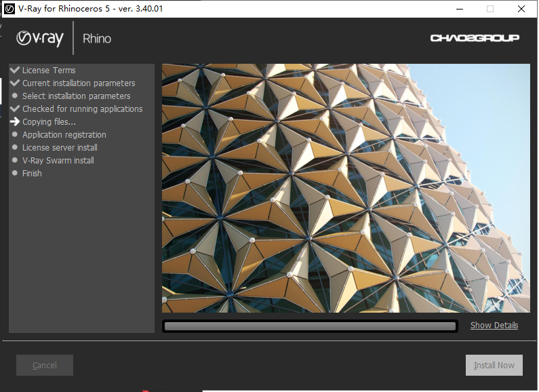Click the V-Ray title bar app icon
This screenshot has width=539, height=392.
click(9, 9)
